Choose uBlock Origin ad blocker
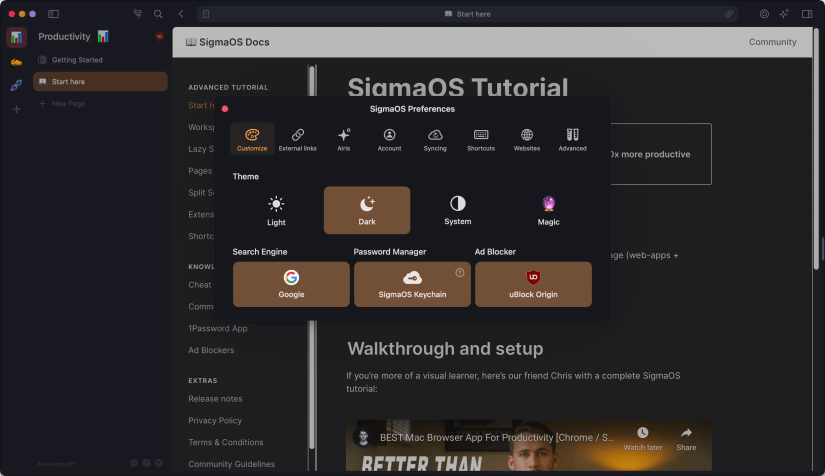This screenshot has width=825, height=476. (x=533, y=284)
